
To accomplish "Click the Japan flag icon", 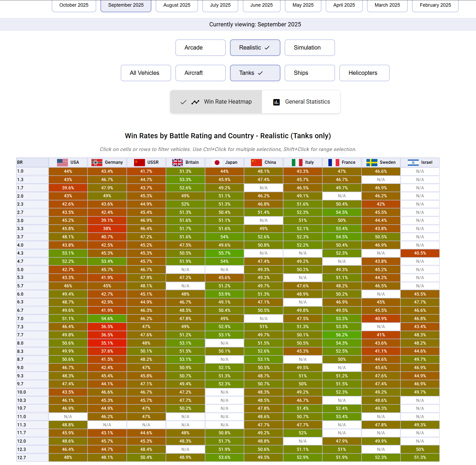I will (x=217, y=162).
